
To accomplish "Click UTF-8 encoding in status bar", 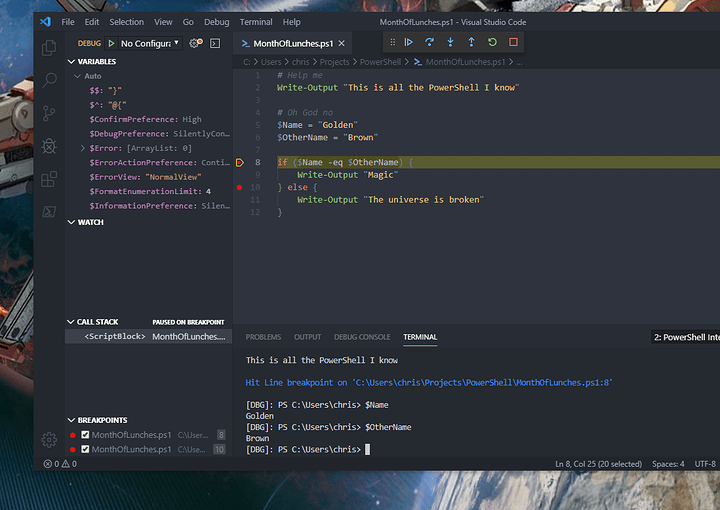I will (x=705, y=464).
